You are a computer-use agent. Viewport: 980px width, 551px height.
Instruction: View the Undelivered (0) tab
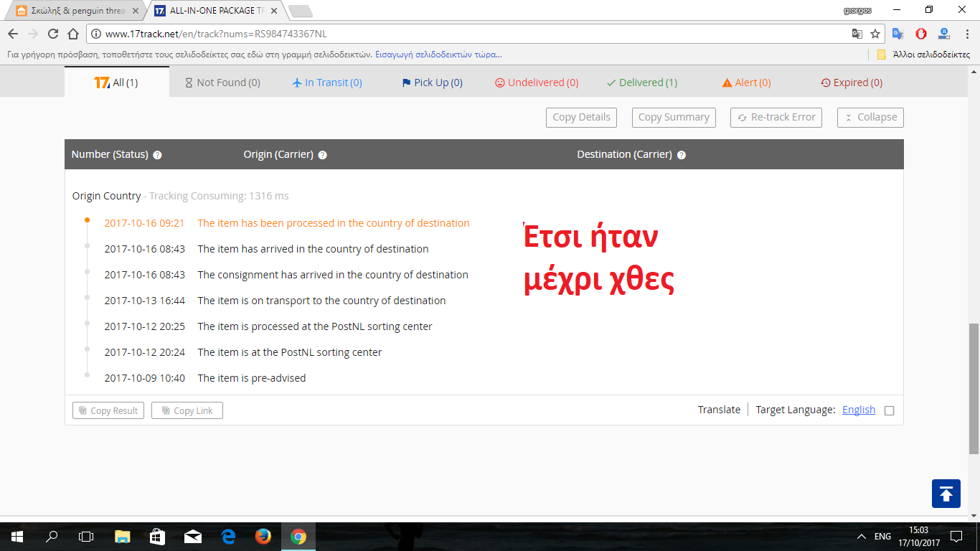coord(537,83)
